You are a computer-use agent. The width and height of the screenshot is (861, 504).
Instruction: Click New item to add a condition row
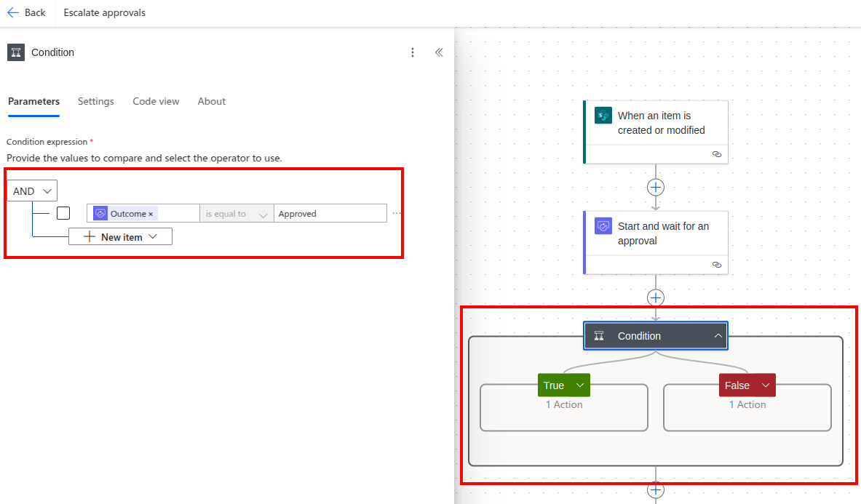(x=120, y=236)
